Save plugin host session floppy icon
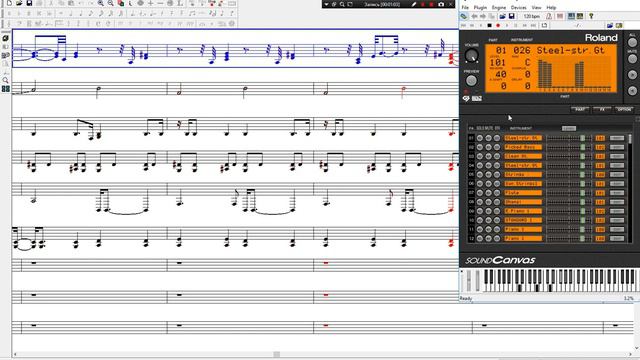Screen dimensions: 640x360 point(511,16)
